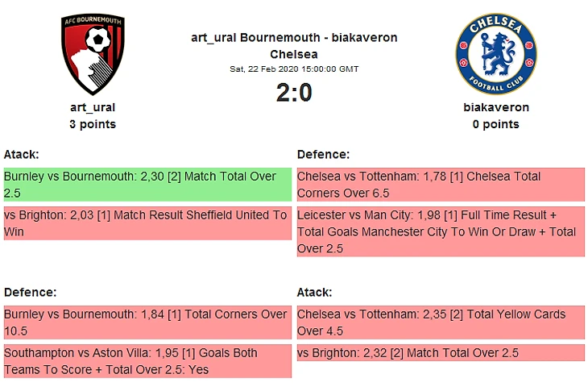Open biakaveron player name link
The width and height of the screenshot is (588, 387).
point(495,107)
